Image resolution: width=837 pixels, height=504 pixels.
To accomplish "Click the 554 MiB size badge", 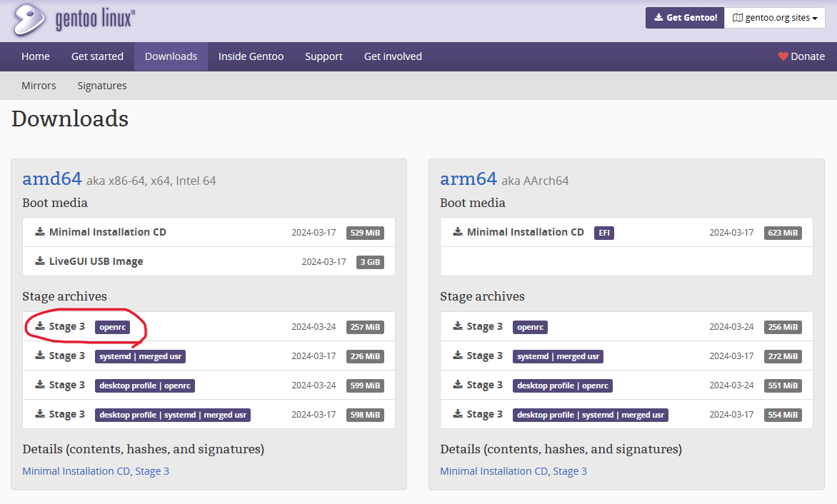I will click(x=783, y=415).
